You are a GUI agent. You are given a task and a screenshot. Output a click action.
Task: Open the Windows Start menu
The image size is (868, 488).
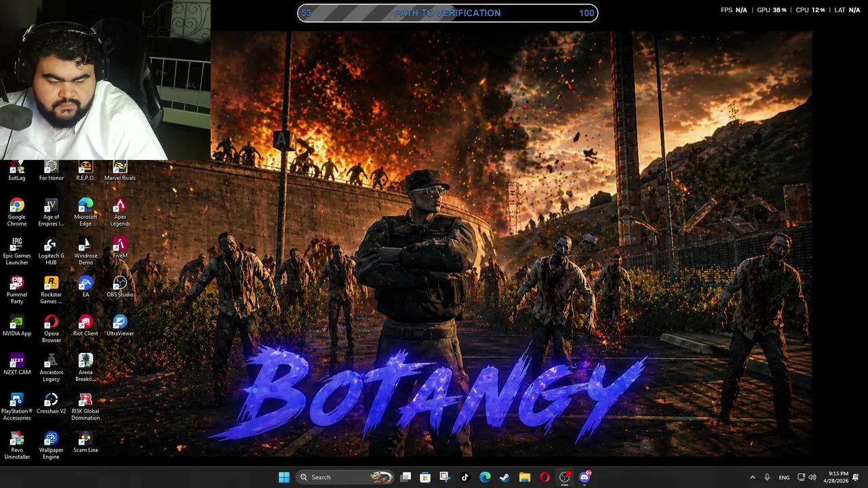pyautogui.click(x=284, y=477)
